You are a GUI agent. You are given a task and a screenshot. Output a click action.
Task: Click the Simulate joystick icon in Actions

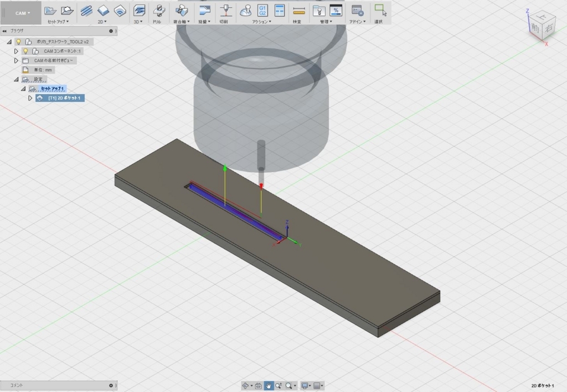tap(246, 11)
